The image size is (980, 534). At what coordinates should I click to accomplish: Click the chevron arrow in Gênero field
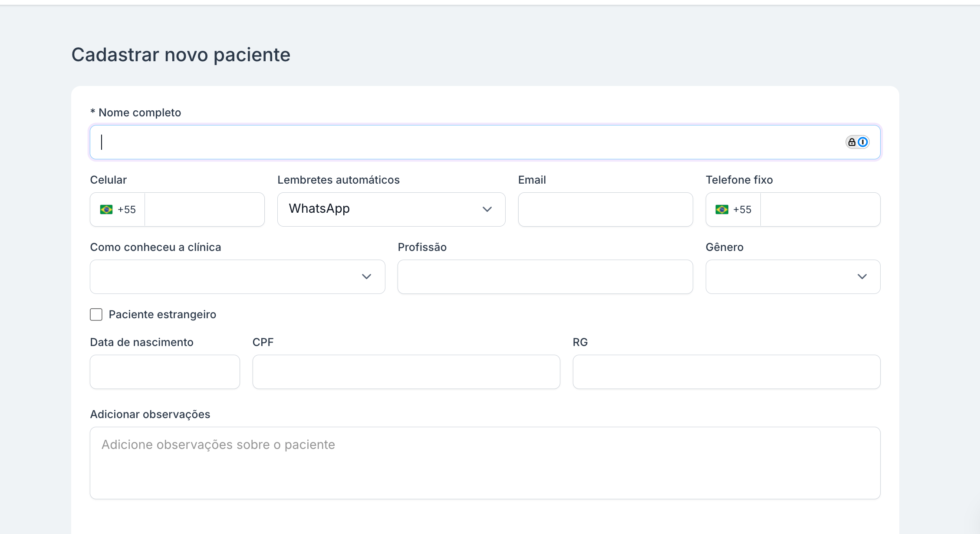coord(862,277)
